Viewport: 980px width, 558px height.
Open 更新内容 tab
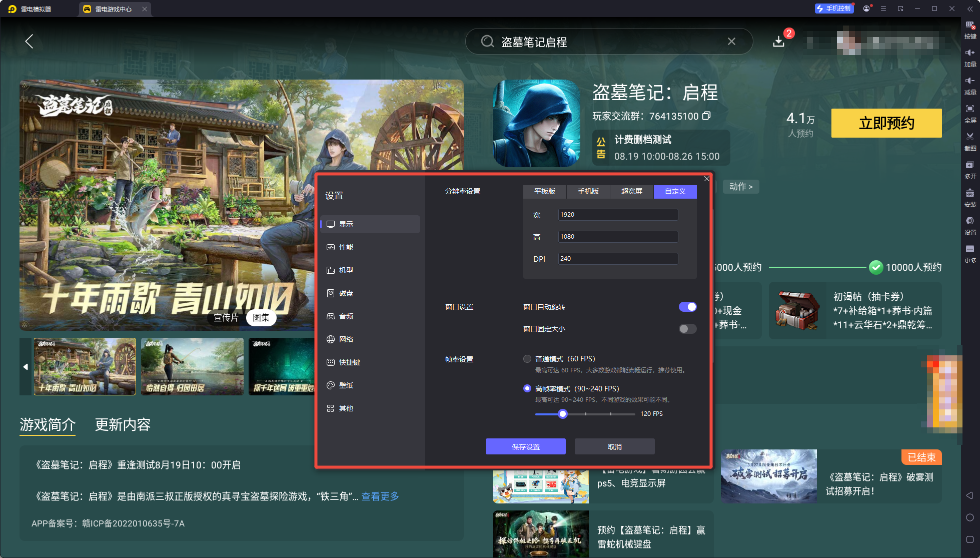pyautogui.click(x=123, y=425)
